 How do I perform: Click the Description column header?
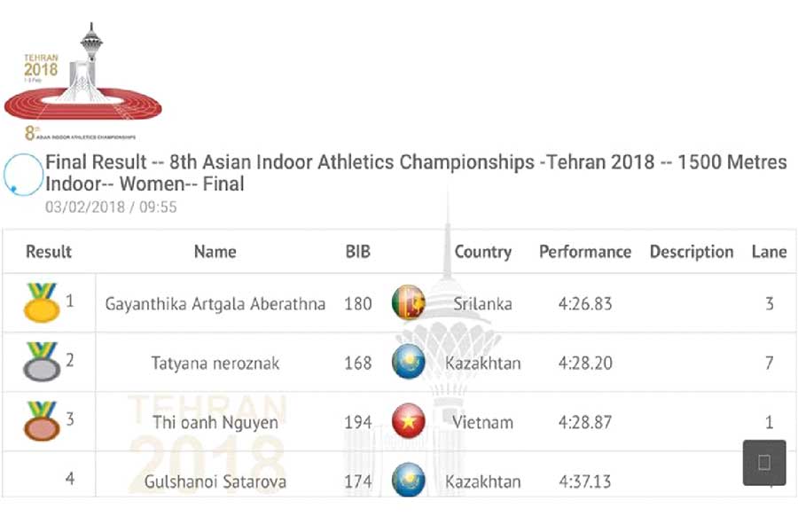click(x=692, y=252)
